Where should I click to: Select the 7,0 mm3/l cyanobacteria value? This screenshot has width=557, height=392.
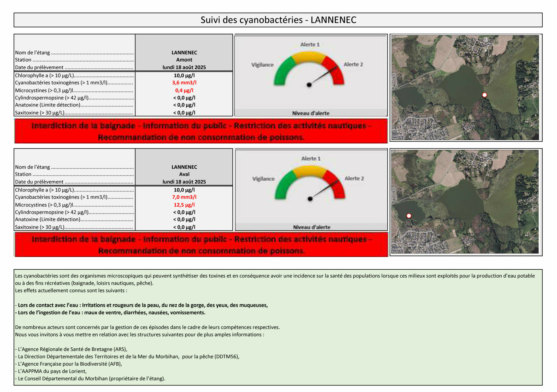[184, 197]
